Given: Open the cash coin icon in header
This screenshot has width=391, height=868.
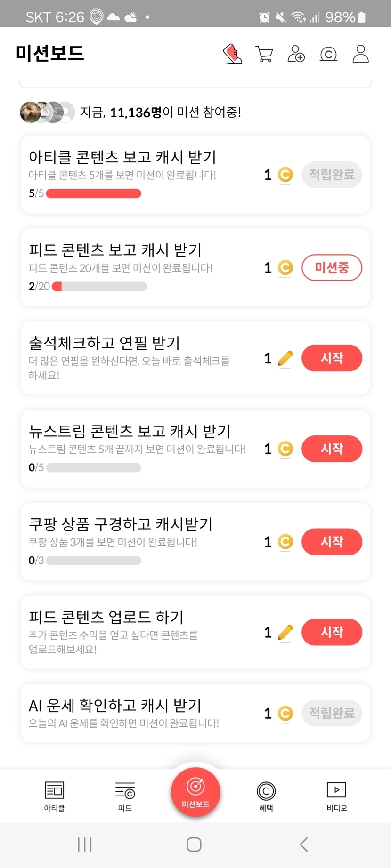Looking at the screenshot, I should (328, 54).
